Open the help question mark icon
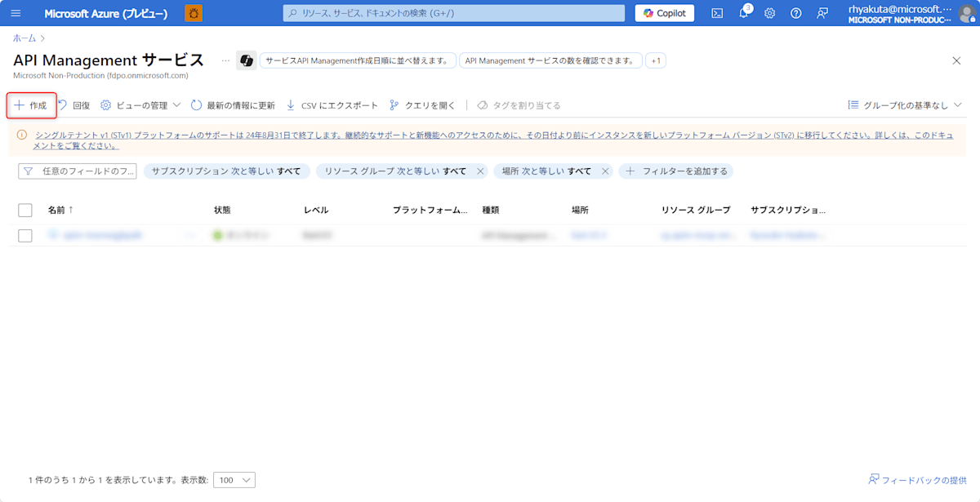Image resolution: width=980 pixels, height=502 pixels. 796,13
